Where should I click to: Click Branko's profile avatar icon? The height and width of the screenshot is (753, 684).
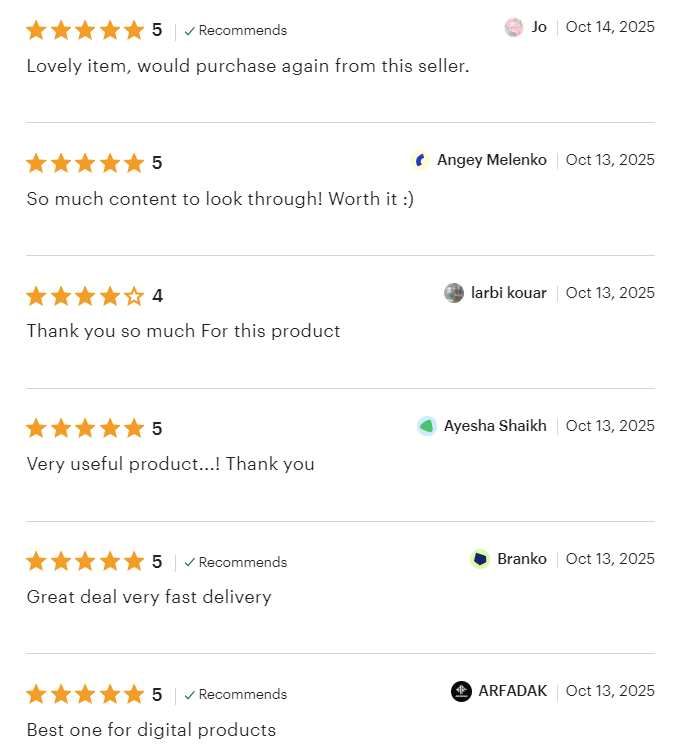pyautogui.click(x=480, y=559)
